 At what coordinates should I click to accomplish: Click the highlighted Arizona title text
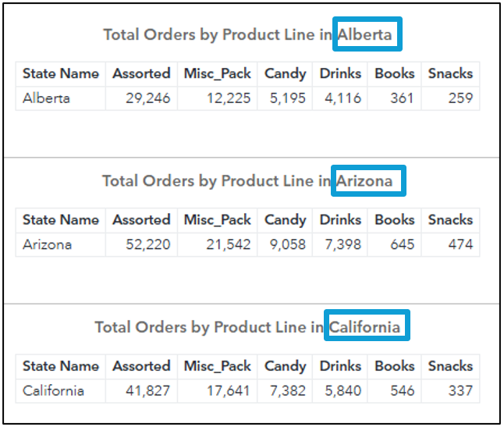(x=365, y=181)
